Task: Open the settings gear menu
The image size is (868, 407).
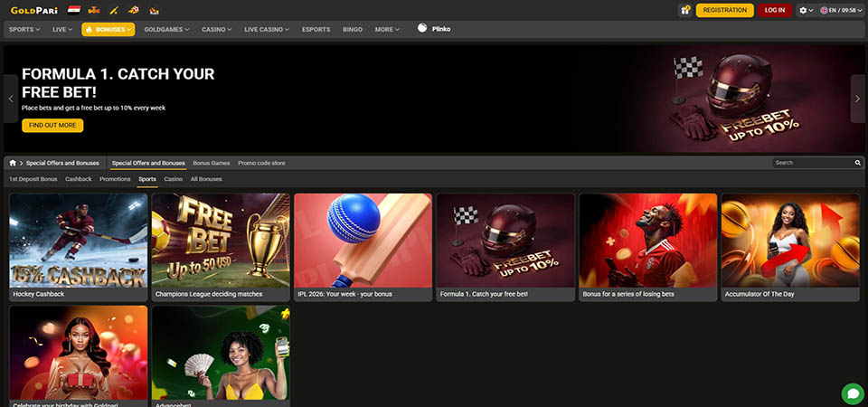Action: [806, 11]
